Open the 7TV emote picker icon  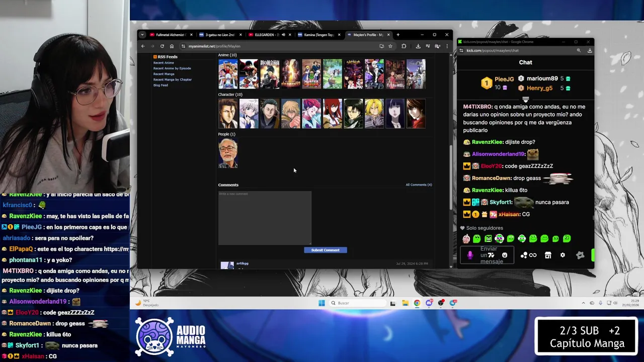pyautogui.click(x=491, y=255)
